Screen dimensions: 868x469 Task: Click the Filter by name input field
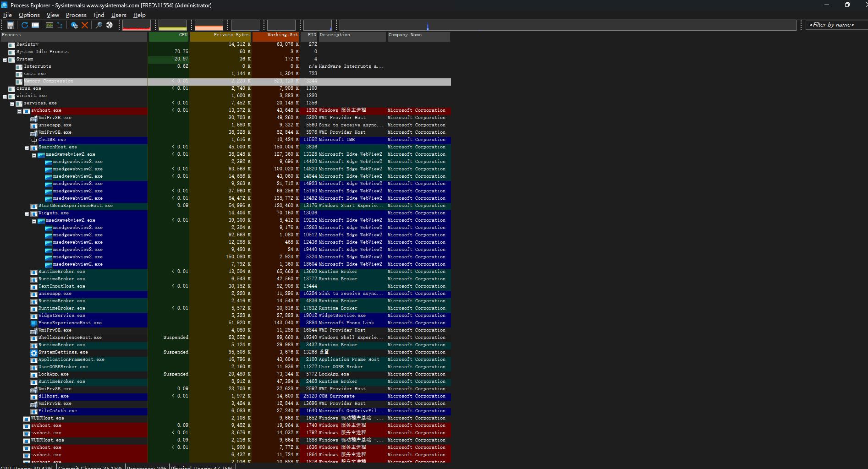[x=836, y=25]
